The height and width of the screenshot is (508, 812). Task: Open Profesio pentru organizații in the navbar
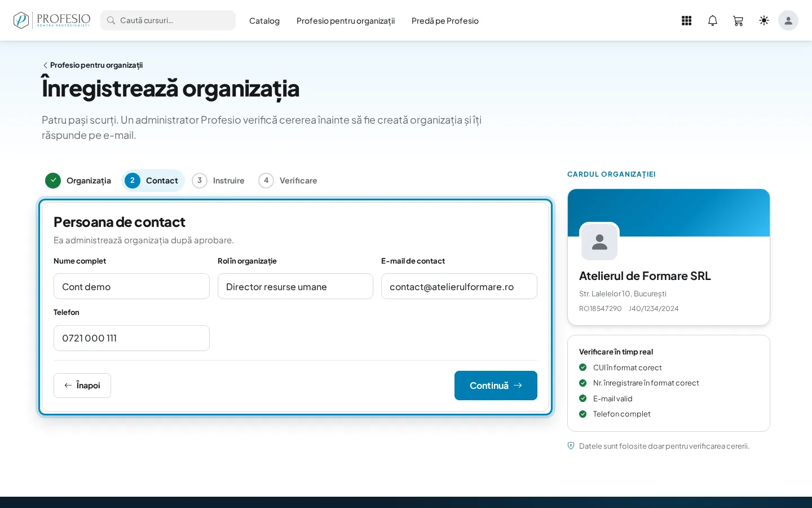pos(346,21)
